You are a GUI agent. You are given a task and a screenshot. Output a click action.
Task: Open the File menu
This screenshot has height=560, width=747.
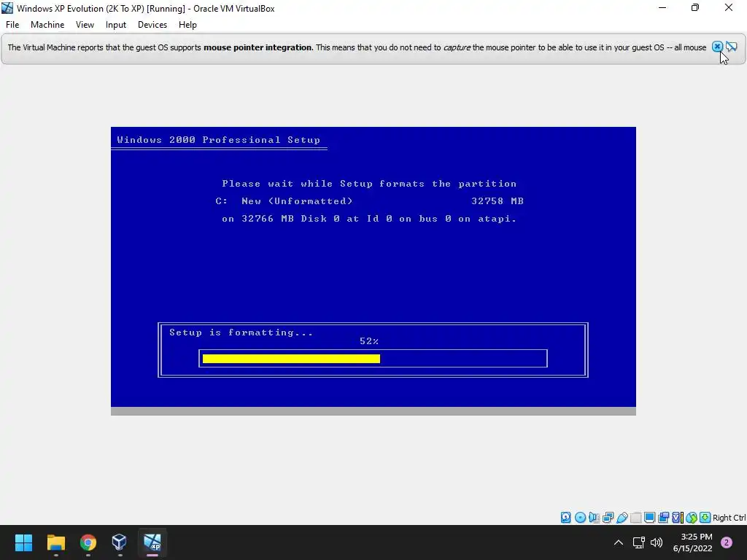pos(12,25)
